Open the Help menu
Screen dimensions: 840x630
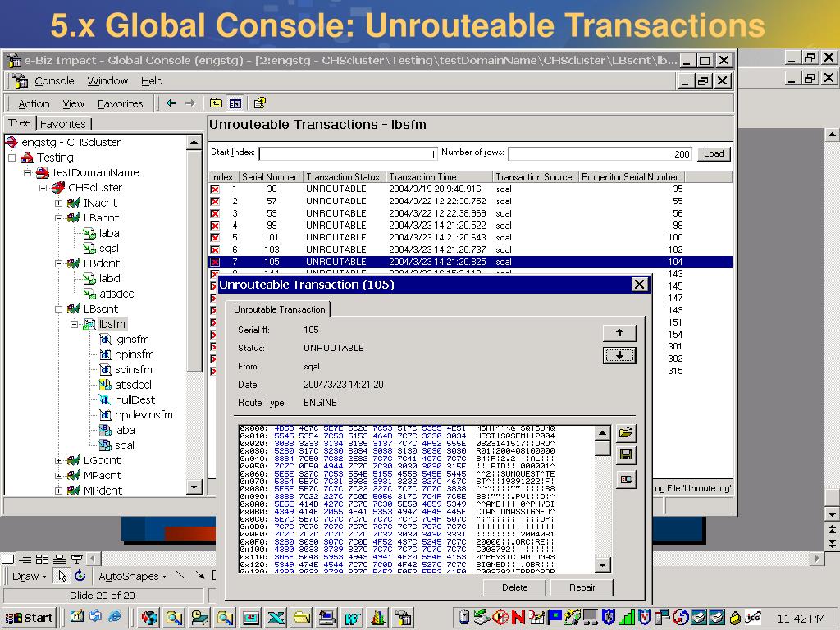152,81
